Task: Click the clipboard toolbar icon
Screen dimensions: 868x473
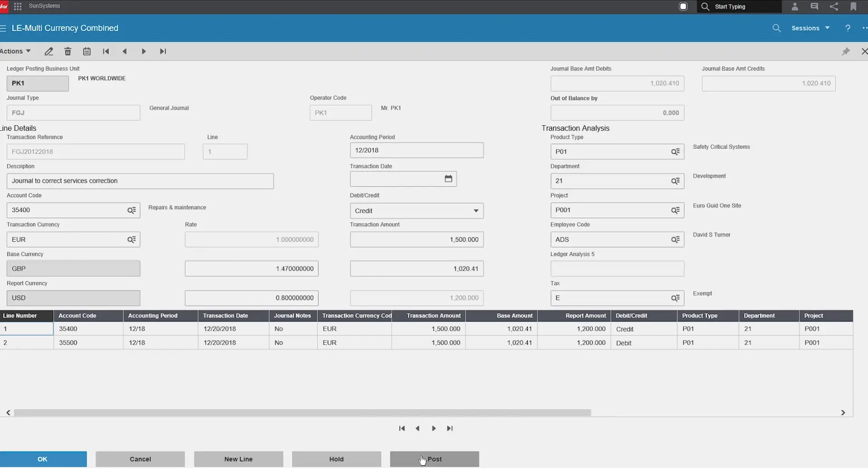Action: (x=87, y=52)
